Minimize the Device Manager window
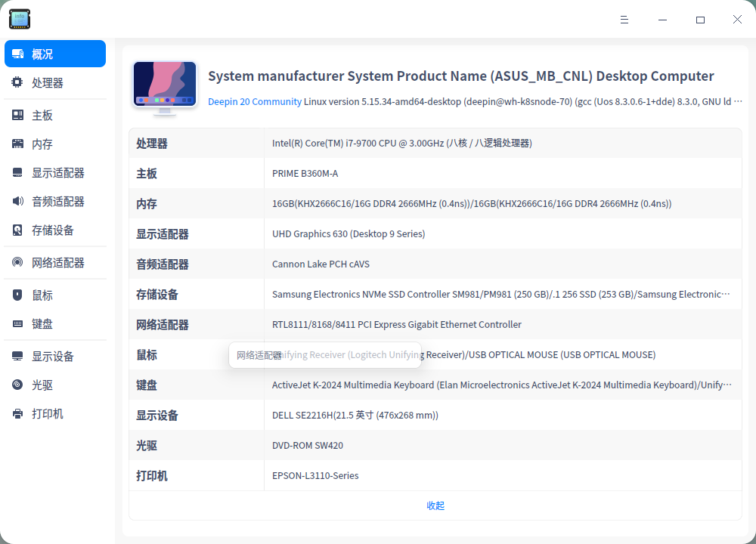Screen dimensions: 756x544 point(662,20)
